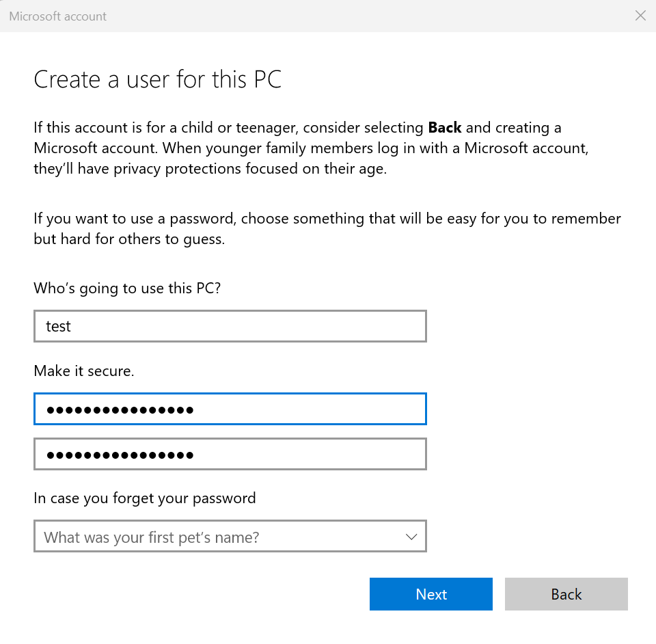
Task: Click the 'Who's going to use this PC?' label
Action: [x=127, y=289]
